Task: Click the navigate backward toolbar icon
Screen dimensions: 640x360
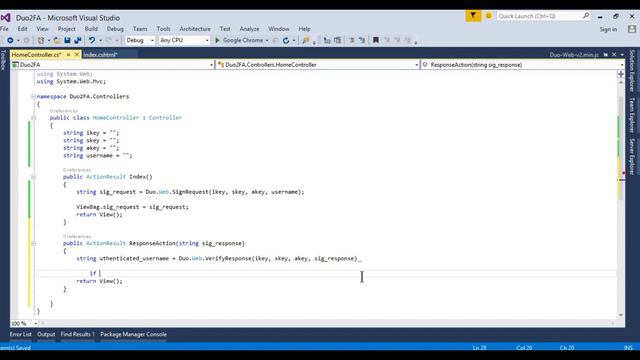Action: point(10,40)
